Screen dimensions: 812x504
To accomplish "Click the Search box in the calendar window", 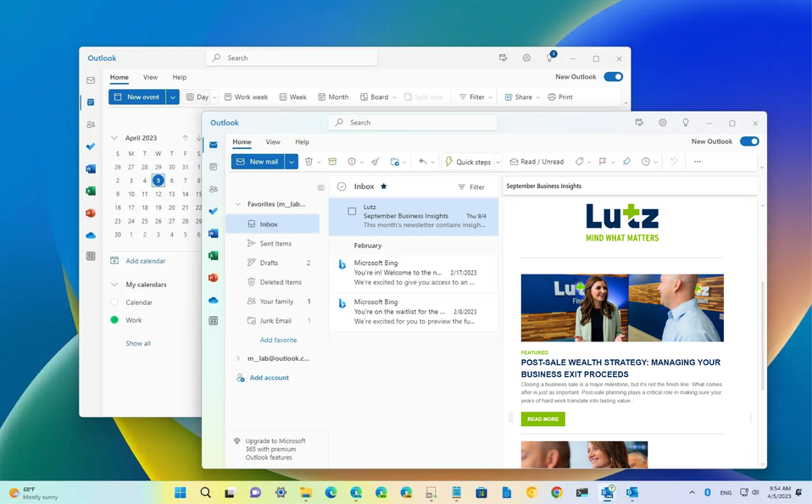I will pyautogui.click(x=292, y=58).
